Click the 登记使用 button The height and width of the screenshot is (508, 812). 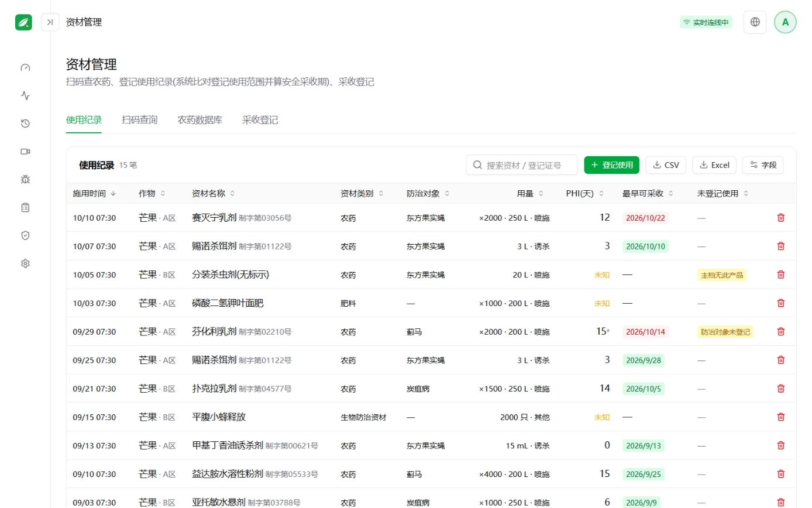(612, 165)
